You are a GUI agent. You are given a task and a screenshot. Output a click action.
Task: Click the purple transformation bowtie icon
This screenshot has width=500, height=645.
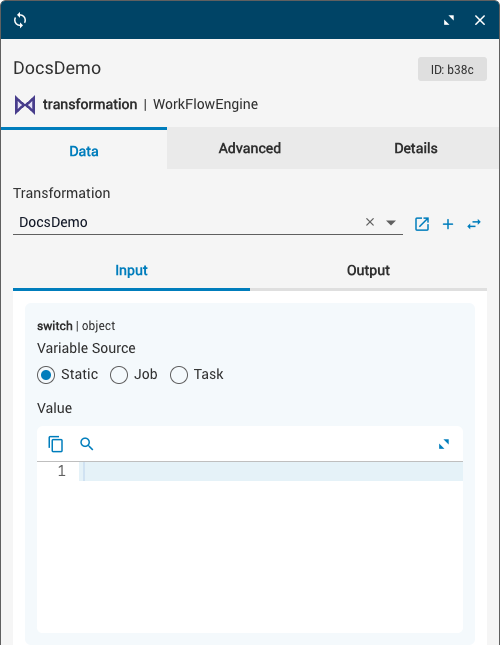click(x=25, y=104)
